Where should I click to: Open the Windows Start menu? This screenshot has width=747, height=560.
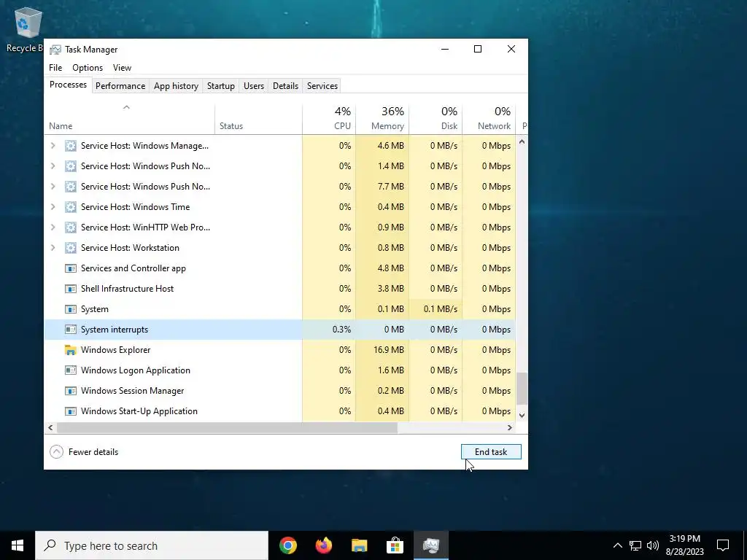18,545
